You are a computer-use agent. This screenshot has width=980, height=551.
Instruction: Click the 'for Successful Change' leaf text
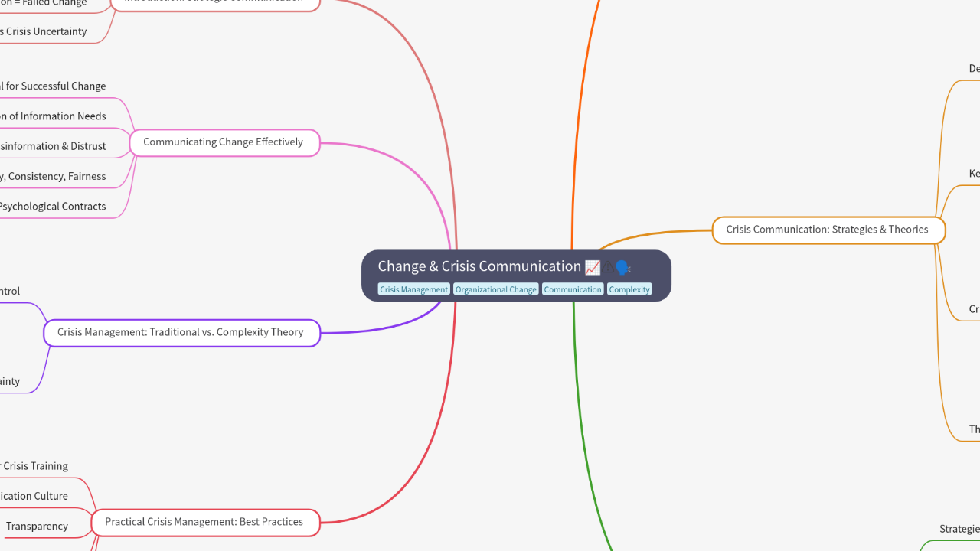tap(56, 86)
